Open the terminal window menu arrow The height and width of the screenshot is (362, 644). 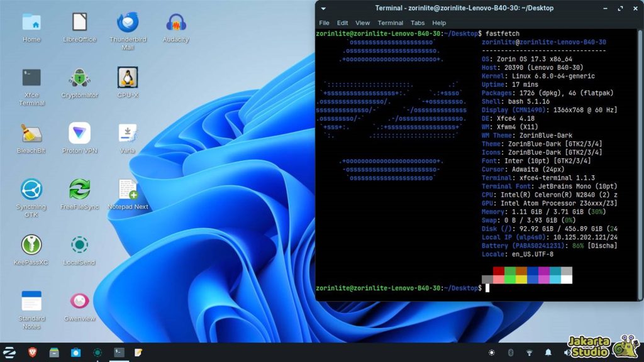[x=323, y=8]
